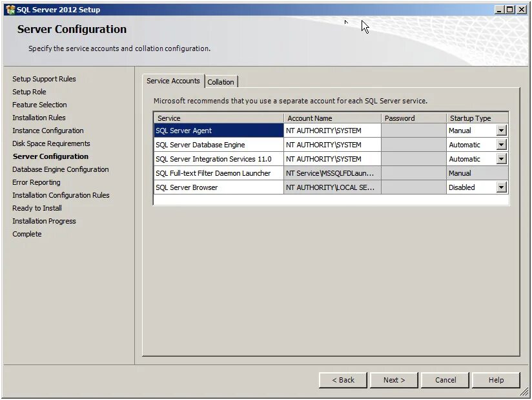This screenshot has width=532, height=400.
Task: Cancel the SQL Server setup
Action: [x=445, y=380]
